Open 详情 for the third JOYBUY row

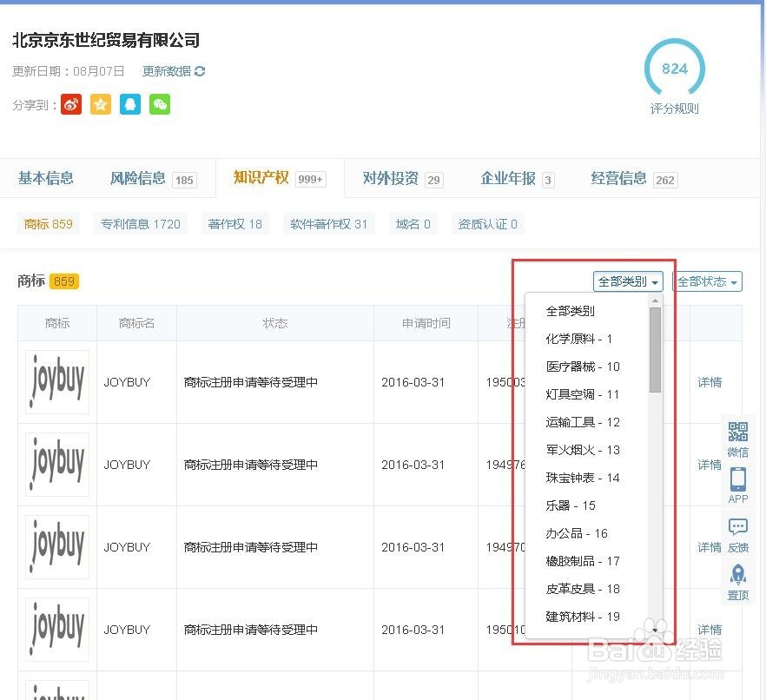tap(710, 547)
